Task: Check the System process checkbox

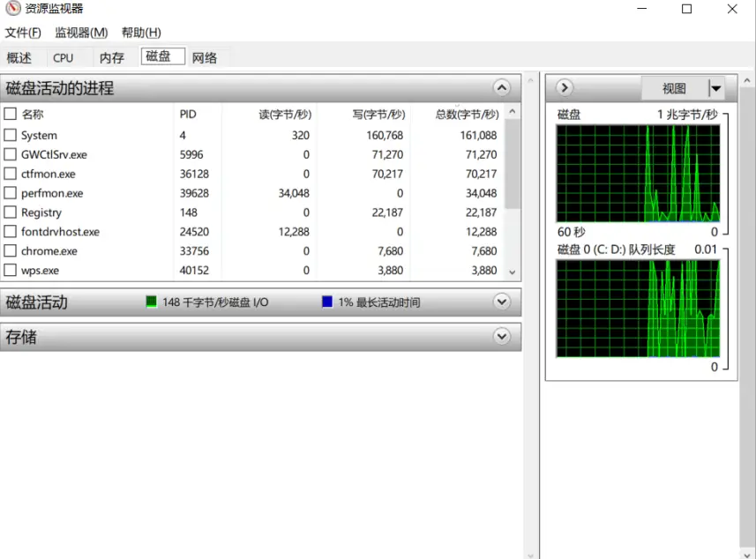Action: pyautogui.click(x=10, y=135)
